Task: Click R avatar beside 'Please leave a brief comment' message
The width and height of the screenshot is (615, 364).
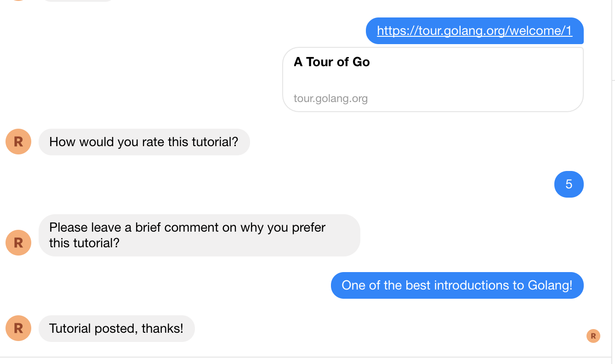Action: pyautogui.click(x=18, y=242)
